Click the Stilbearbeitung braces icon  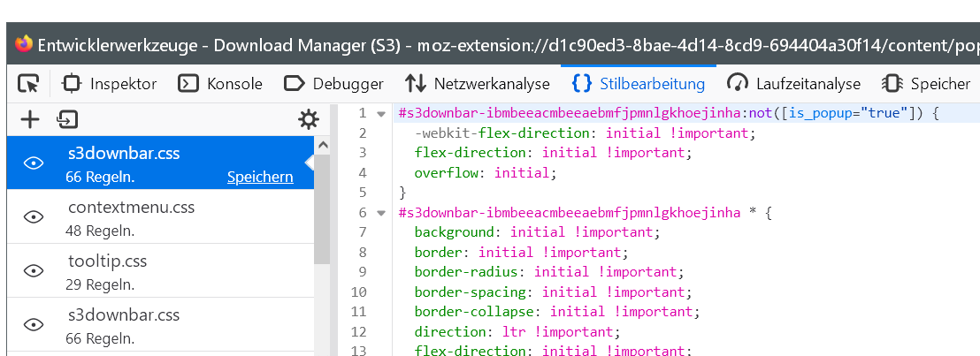[582, 84]
